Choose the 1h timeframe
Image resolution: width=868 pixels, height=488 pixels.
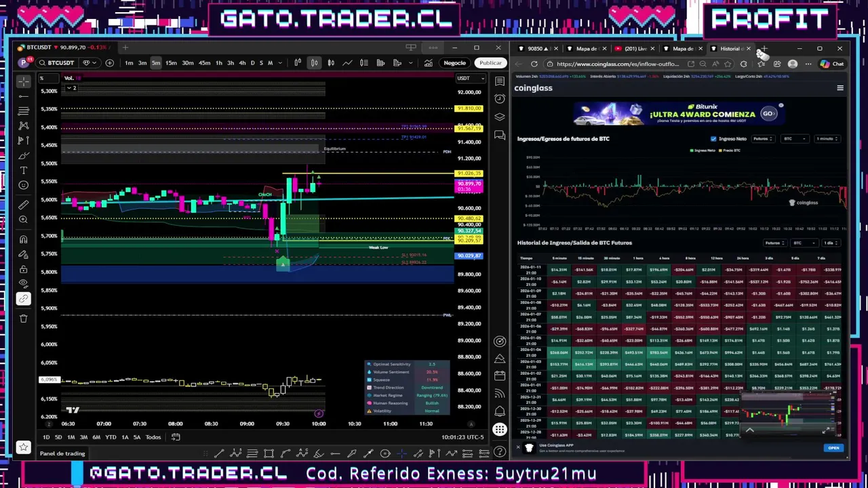point(218,63)
